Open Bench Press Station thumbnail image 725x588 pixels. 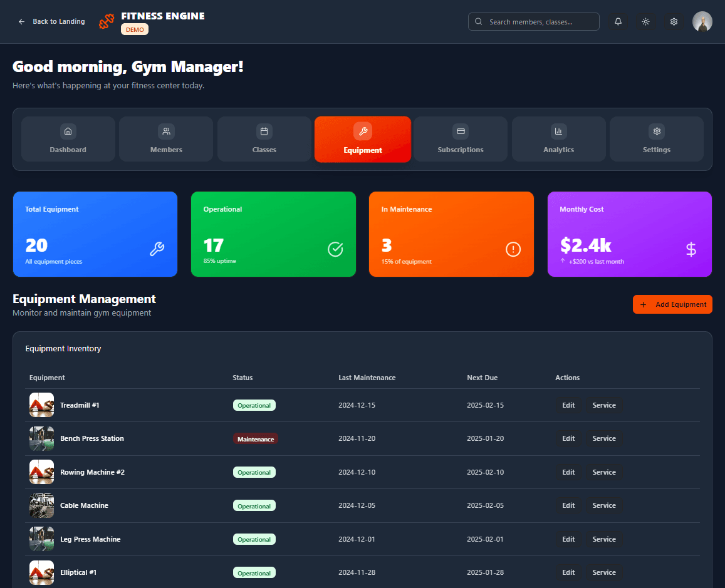pyautogui.click(x=41, y=438)
